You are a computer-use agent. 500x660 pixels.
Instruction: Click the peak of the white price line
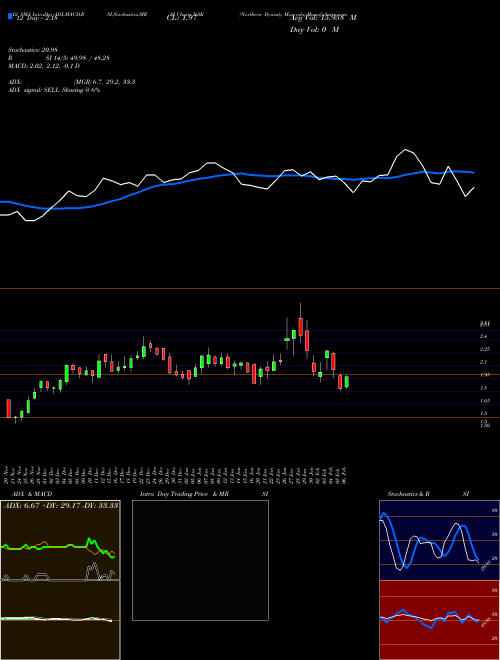(x=406, y=149)
